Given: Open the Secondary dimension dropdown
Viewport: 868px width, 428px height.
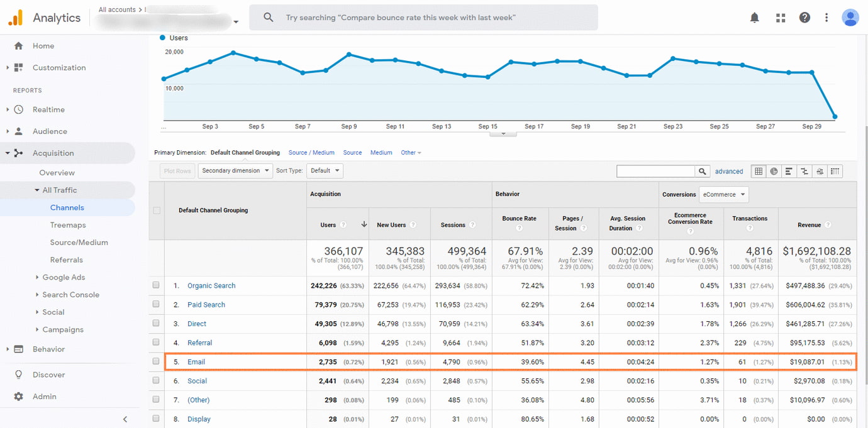Looking at the screenshot, I should tap(235, 170).
